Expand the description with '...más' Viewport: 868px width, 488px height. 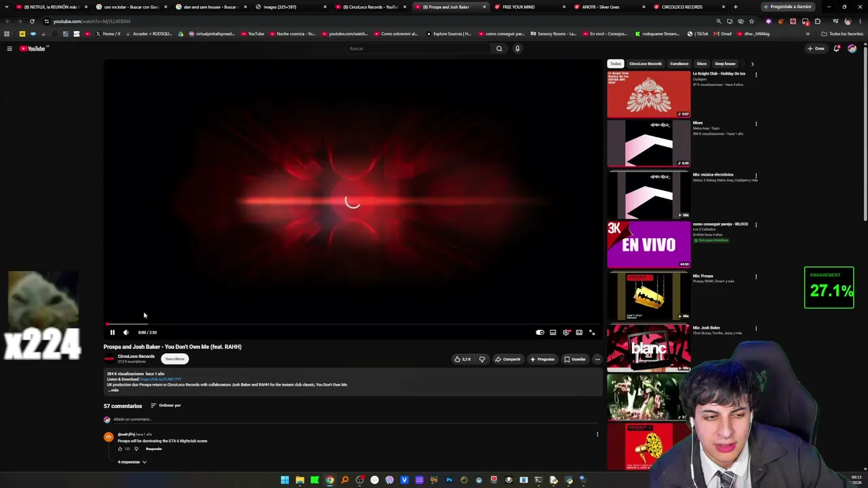113,390
